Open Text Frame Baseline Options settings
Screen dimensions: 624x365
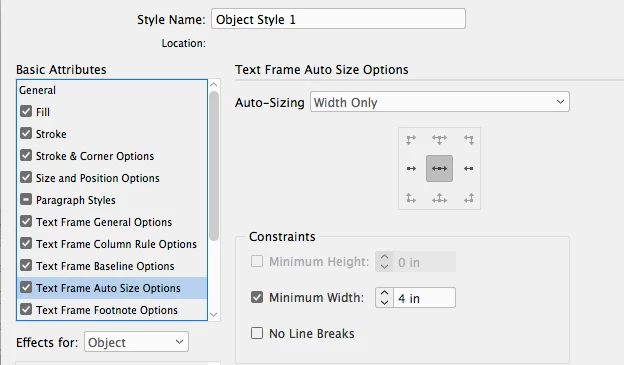click(x=105, y=266)
